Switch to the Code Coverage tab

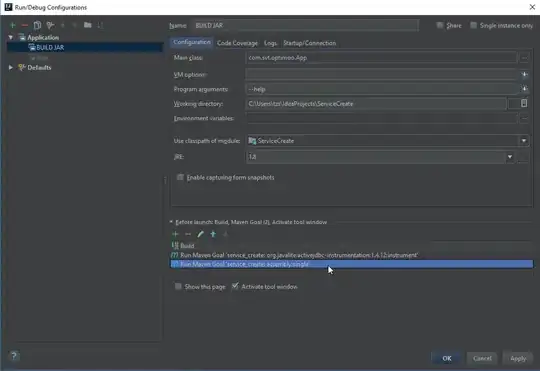[237, 43]
